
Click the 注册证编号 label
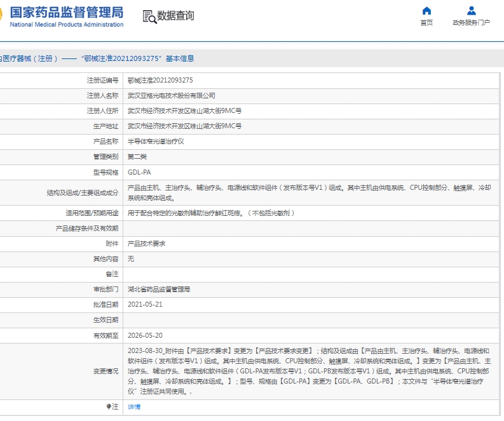pyautogui.click(x=102, y=80)
